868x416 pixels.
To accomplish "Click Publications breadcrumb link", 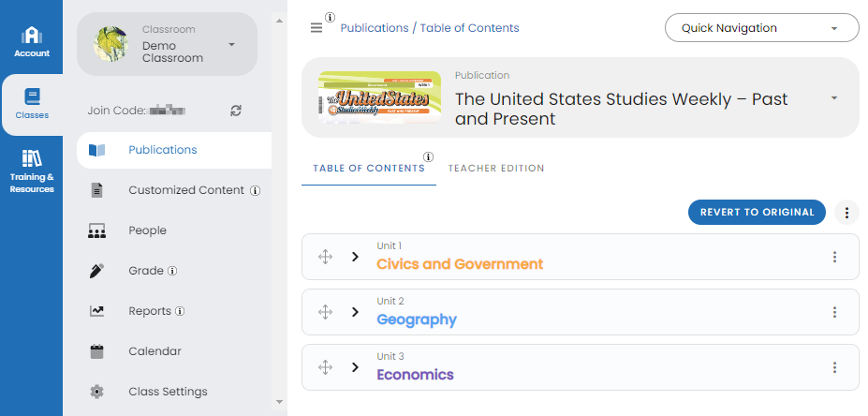I will [x=375, y=28].
